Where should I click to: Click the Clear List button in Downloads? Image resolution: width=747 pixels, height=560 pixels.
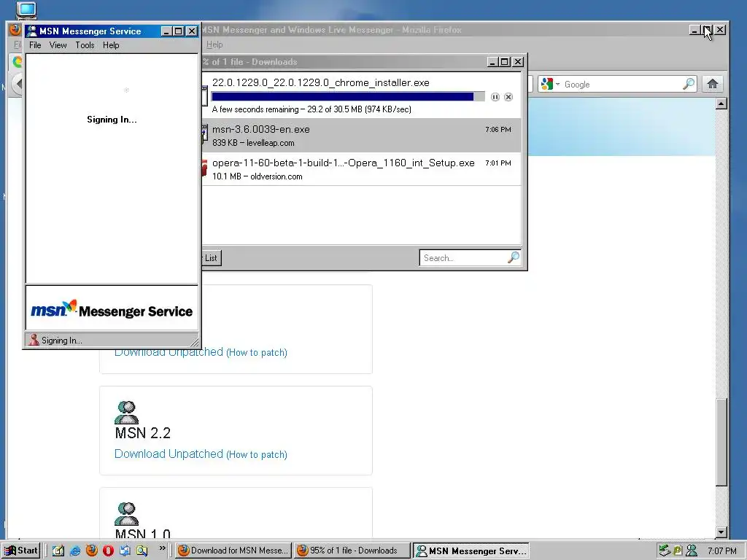coord(211,257)
